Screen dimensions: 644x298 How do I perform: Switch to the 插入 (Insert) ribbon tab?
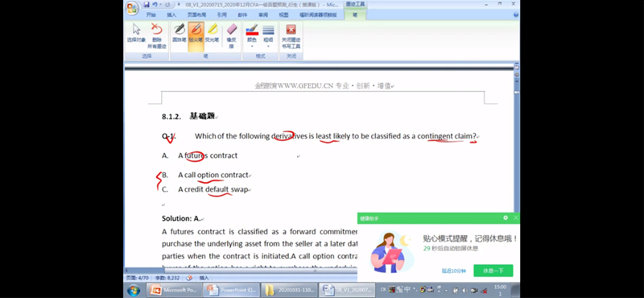(171, 14)
